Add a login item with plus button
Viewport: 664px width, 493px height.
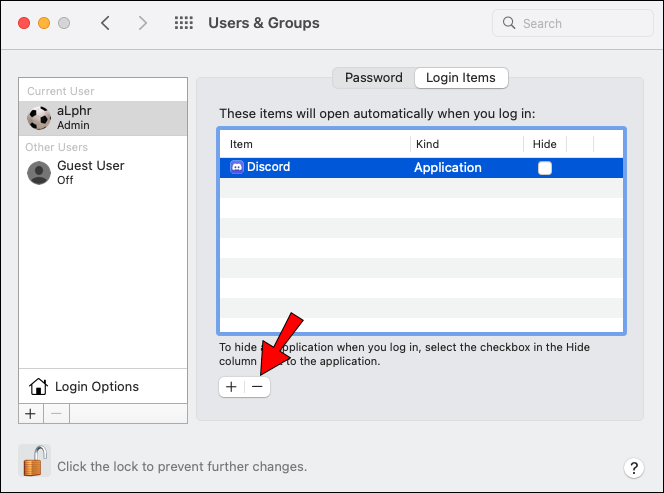point(231,386)
